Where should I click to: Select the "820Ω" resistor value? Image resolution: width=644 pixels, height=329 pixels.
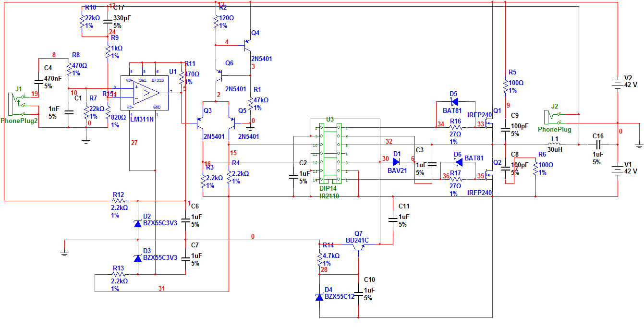118,117
